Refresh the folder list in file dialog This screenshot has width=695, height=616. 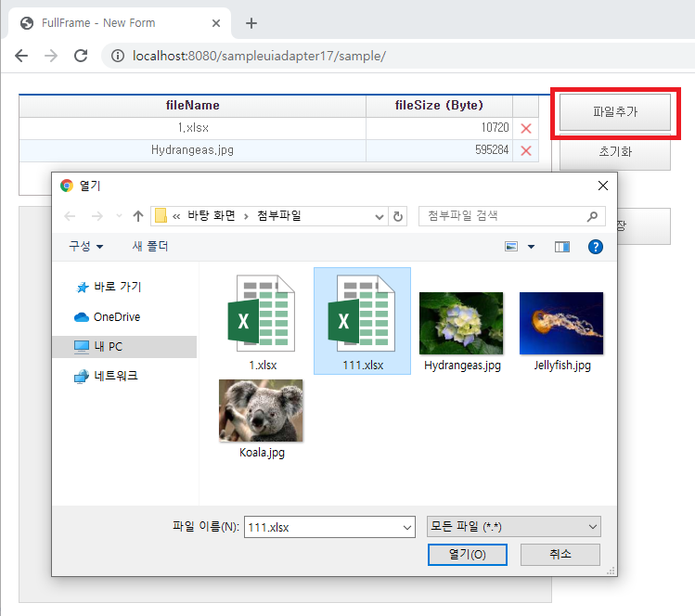tap(399, 216)
